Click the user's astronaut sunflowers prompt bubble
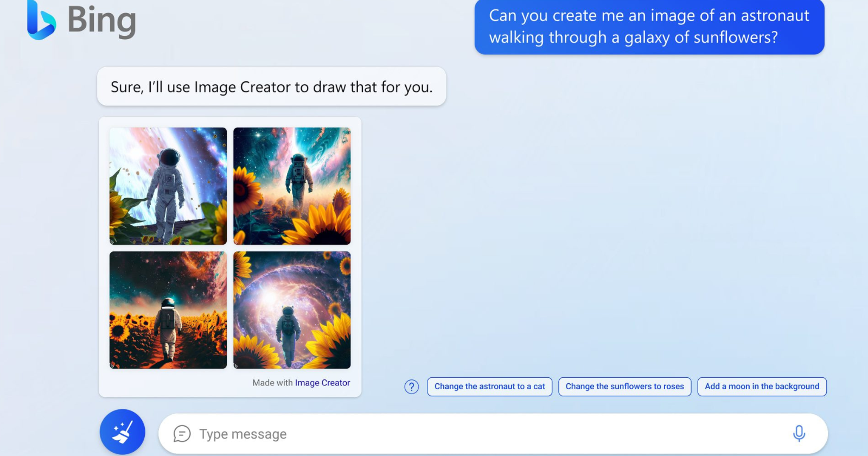 [x=649, y=27]
